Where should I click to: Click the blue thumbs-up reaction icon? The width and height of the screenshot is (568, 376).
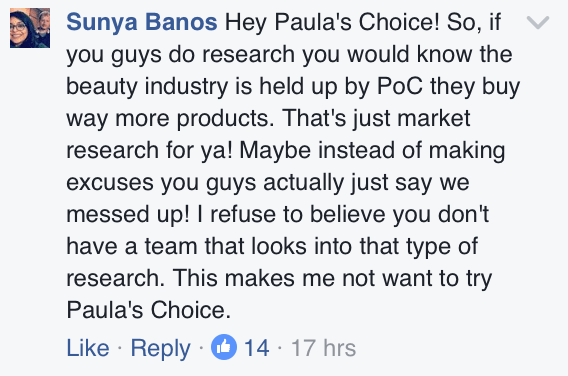pos(224,347)
